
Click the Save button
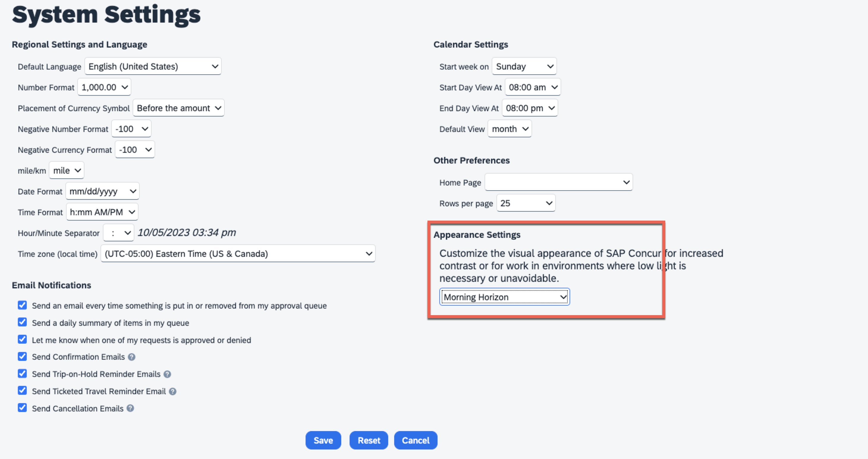(323, 440)
